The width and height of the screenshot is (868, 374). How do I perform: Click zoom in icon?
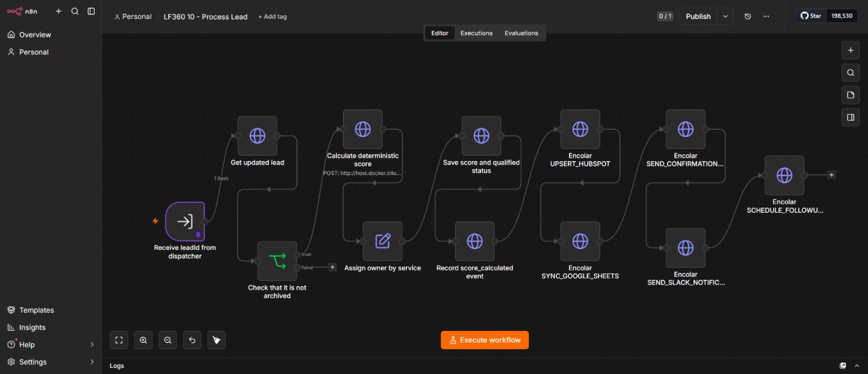tap(143, 340)
